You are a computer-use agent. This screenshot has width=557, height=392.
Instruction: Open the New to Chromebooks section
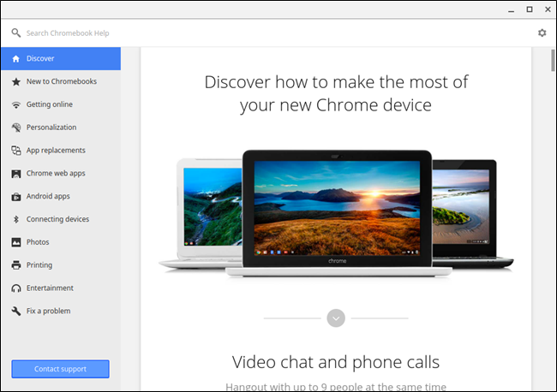point(62,81)
